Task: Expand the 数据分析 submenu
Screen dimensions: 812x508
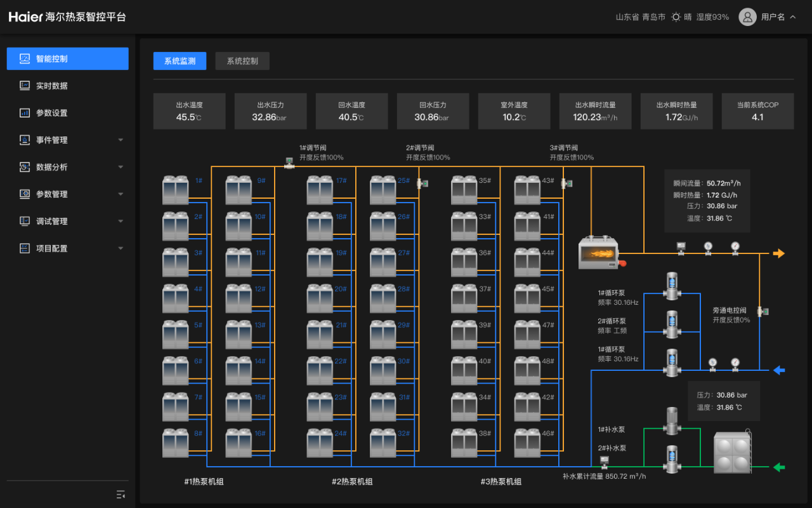Action: point(70,167)
